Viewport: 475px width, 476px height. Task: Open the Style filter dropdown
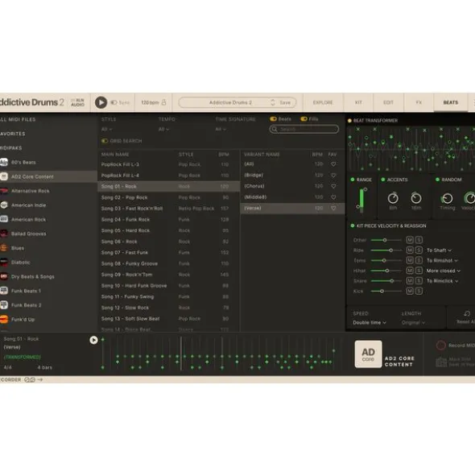tap(106, 130)
